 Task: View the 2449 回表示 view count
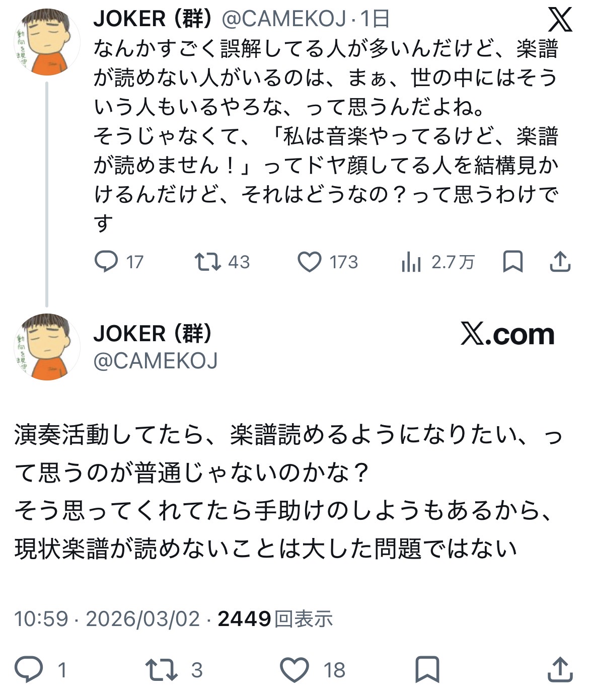pos(275,618)
